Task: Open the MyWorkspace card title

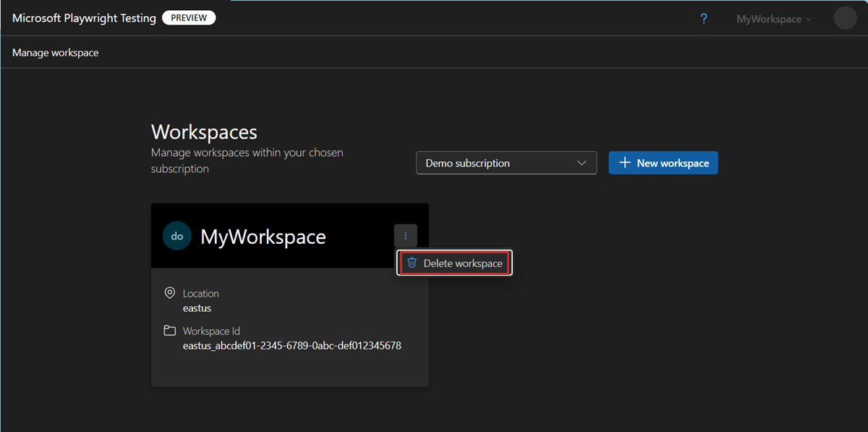Action: click(x=263, y=237)
